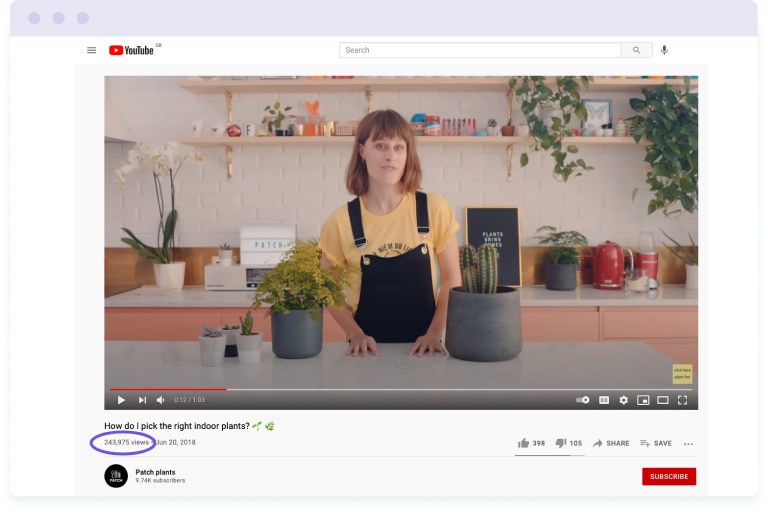Enter full screen mode
Viewport: 768px width, 512px height.
point(682,400)
